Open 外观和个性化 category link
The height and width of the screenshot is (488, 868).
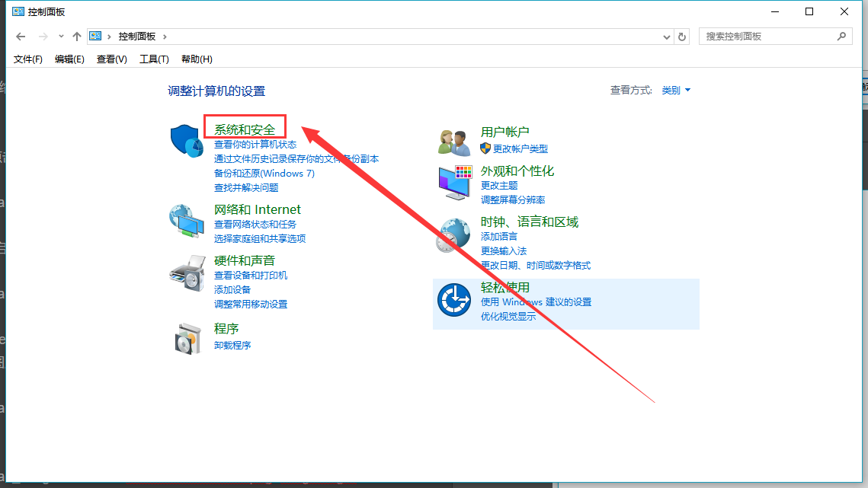pyautogui.click(x=517, y=171)
